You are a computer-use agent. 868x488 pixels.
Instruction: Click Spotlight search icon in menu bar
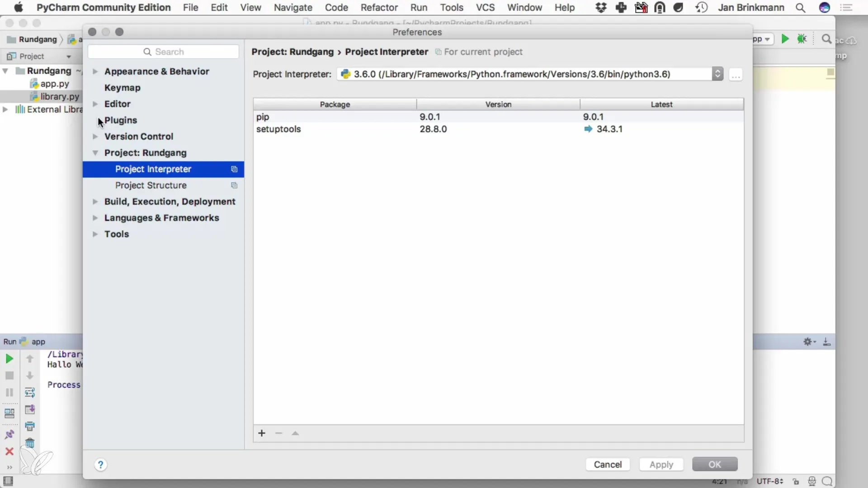801,8
